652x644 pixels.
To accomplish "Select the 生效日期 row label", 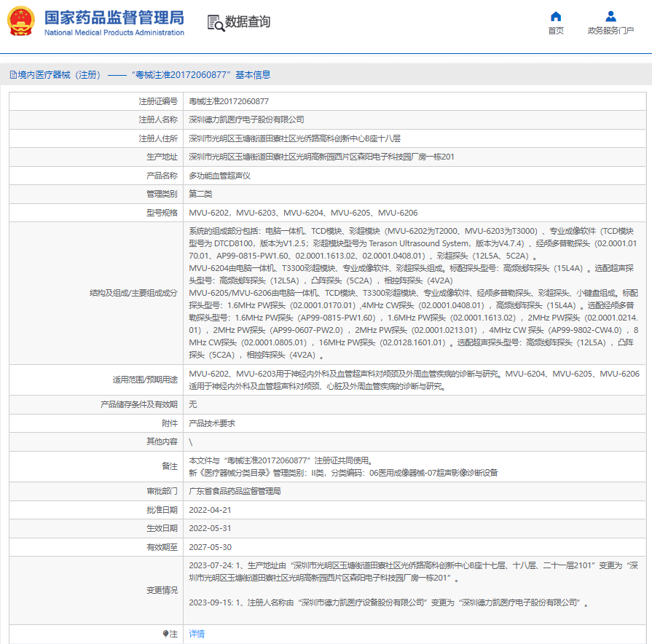I will (162, 528).
